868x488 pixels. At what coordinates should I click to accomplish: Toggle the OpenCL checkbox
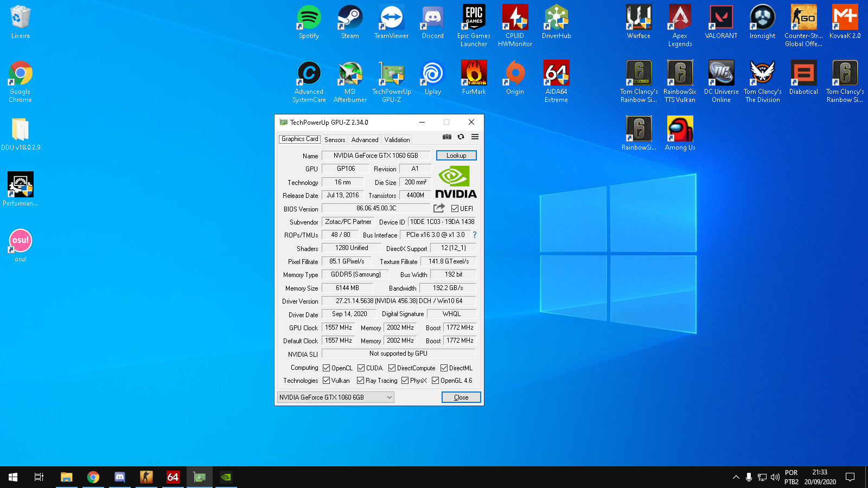coord(327,368)
